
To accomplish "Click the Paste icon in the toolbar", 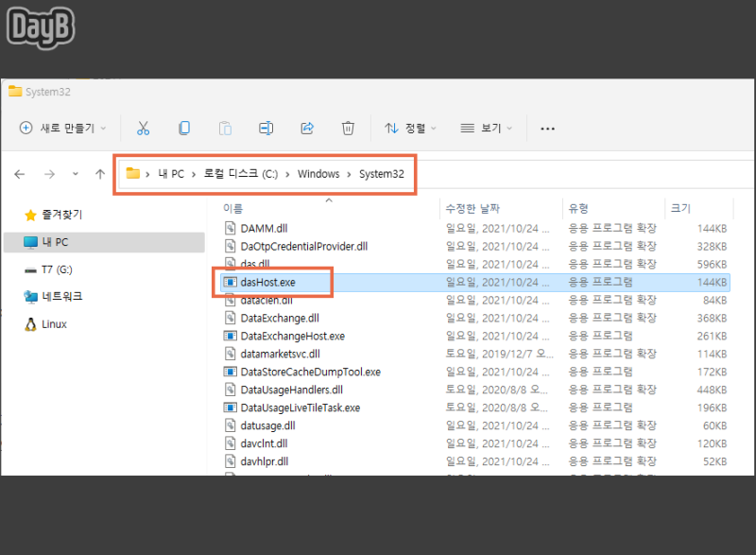I will (x=224, y=127).
